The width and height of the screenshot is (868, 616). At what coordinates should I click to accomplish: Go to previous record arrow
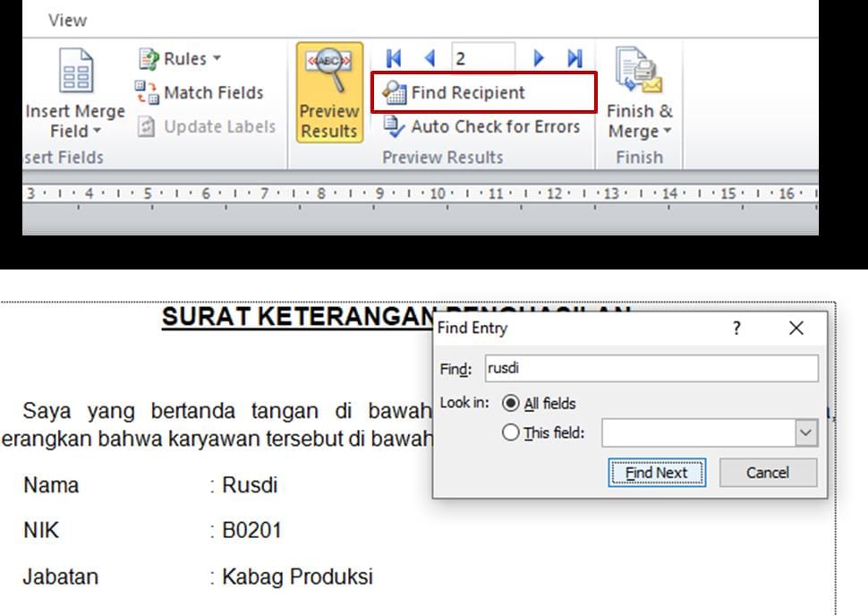coord(430,58)
